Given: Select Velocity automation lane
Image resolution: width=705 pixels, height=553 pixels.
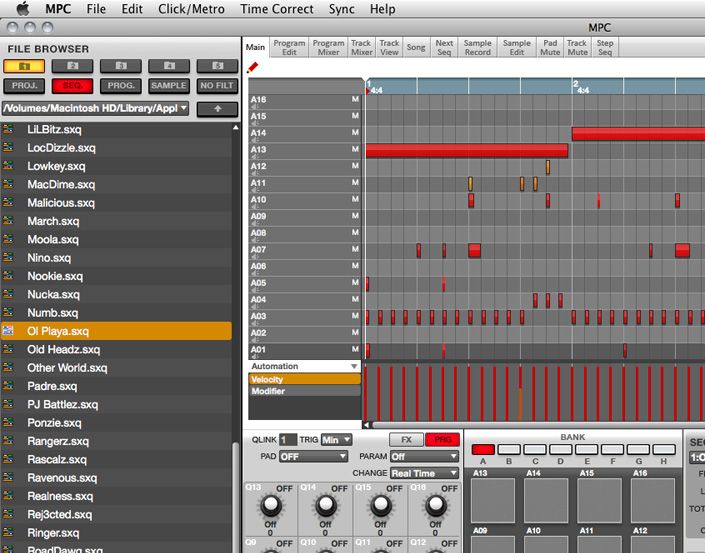Looking at the screenshot, I should coord(304,379).
